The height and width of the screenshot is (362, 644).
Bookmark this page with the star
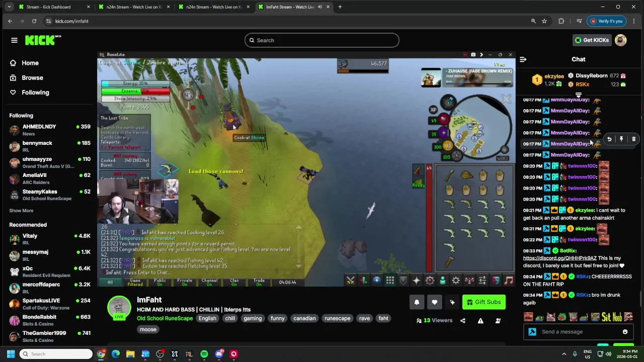point(544,21)
